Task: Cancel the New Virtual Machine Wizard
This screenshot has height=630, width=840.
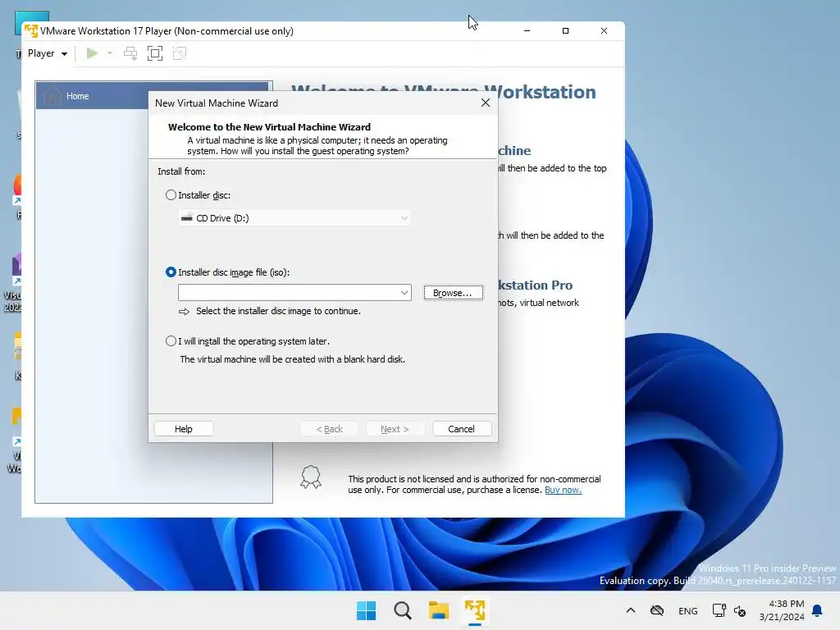Action: click(461, 429)
